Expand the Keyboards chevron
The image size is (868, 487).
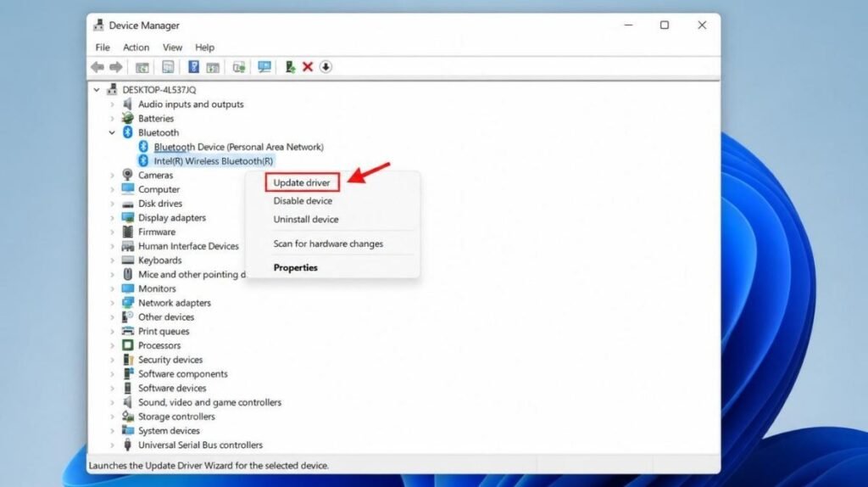pyautogui.click(x=113, y=260)
